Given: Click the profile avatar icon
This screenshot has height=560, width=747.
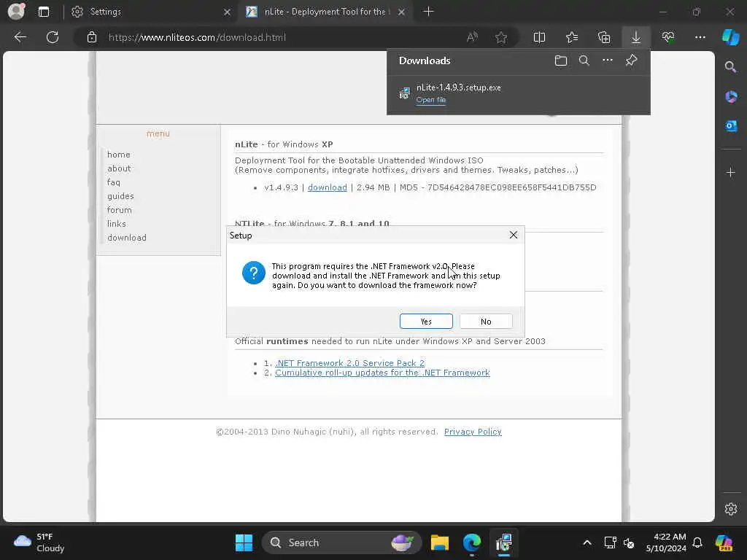Looking at the screenshot, I should [x=16, y=11].
